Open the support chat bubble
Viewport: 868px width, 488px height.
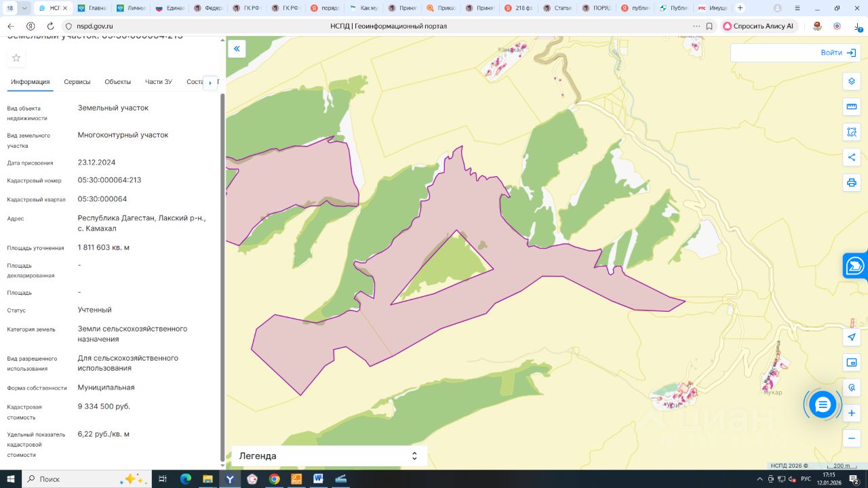click(x=823, y=405)
